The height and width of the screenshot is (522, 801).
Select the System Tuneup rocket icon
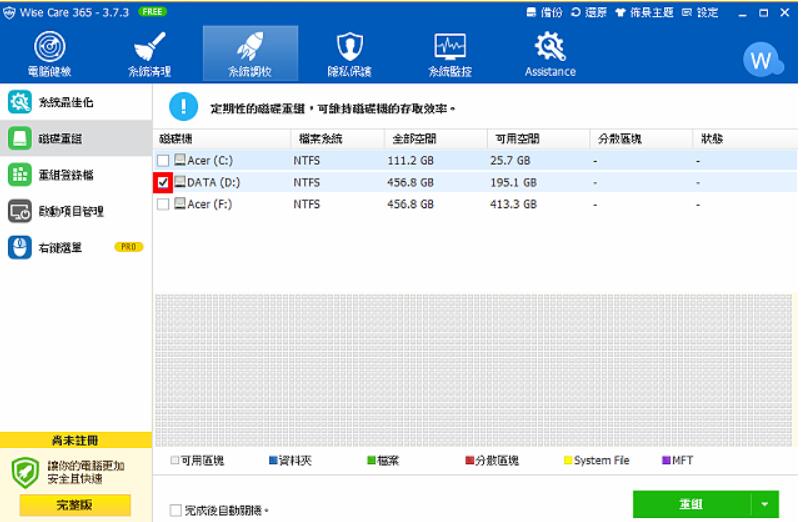pos(250,46)
